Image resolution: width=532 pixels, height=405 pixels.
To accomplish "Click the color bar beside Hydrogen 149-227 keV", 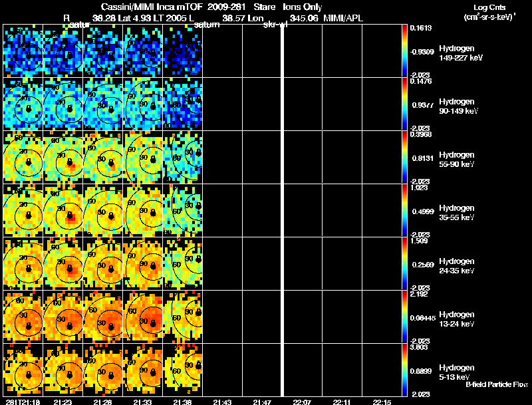I will tap(404, 51).
